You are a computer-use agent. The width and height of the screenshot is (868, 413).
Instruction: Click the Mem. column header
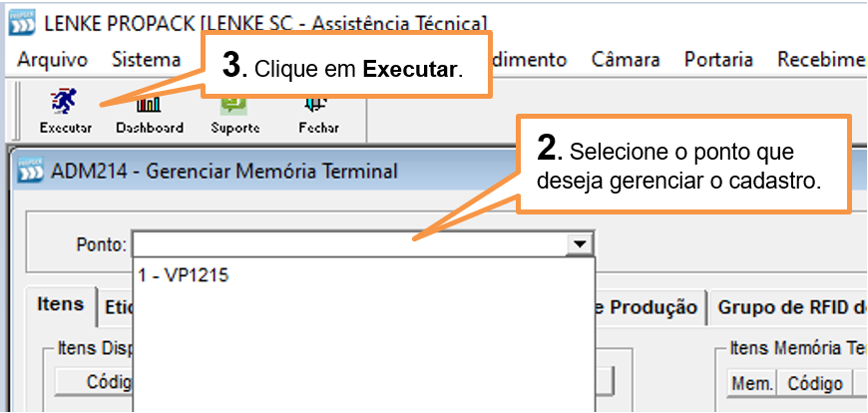point(752,383)
